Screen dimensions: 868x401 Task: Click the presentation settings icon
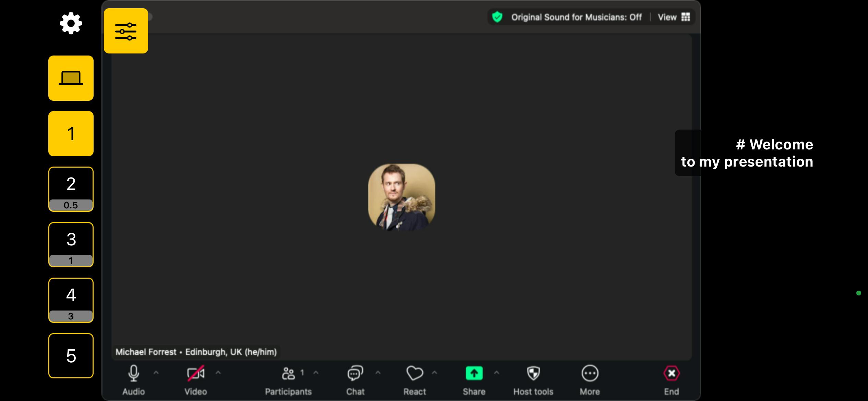126,31
